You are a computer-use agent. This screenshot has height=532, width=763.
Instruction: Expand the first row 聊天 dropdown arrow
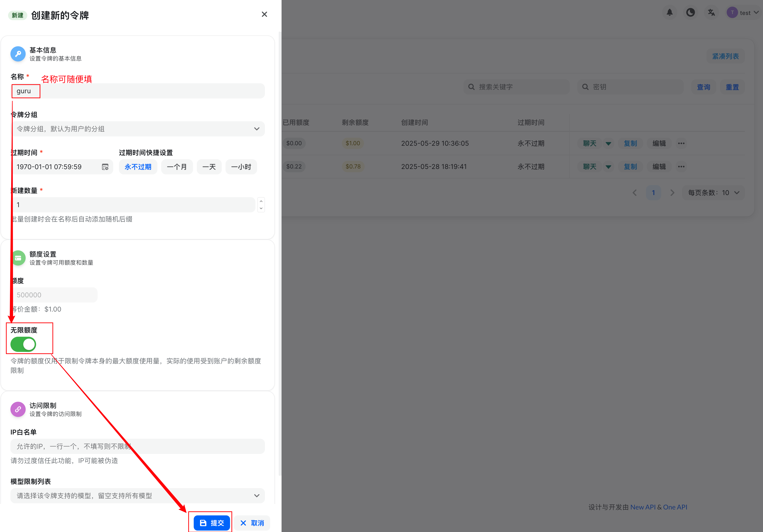[608, 144]
